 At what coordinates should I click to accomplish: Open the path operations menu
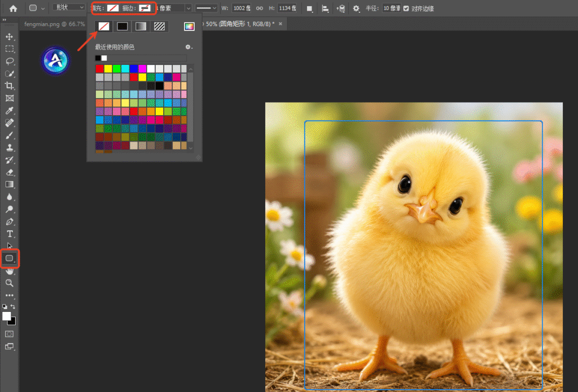[x=310, y=8]
